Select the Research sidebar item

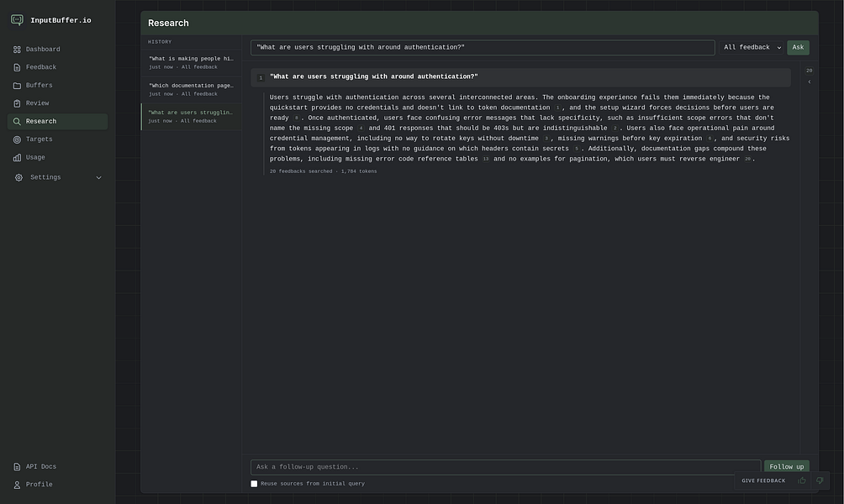click(58, 122)
